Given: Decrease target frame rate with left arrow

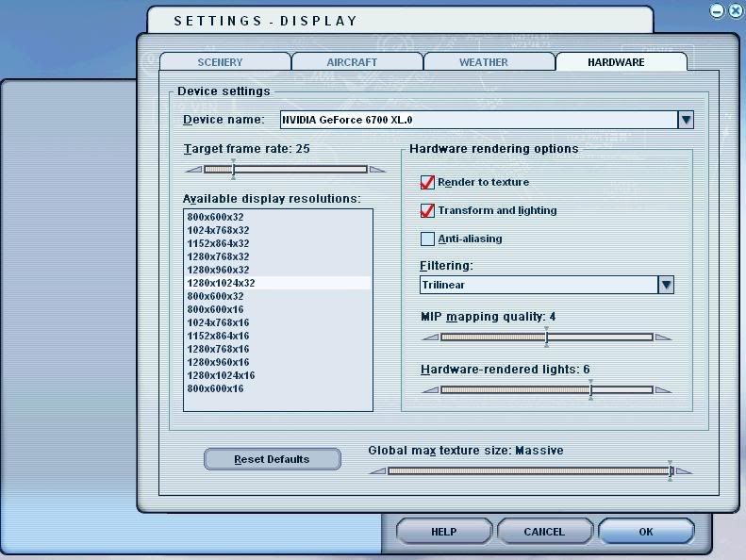Looking at the screenshot, I should (193, 170).
